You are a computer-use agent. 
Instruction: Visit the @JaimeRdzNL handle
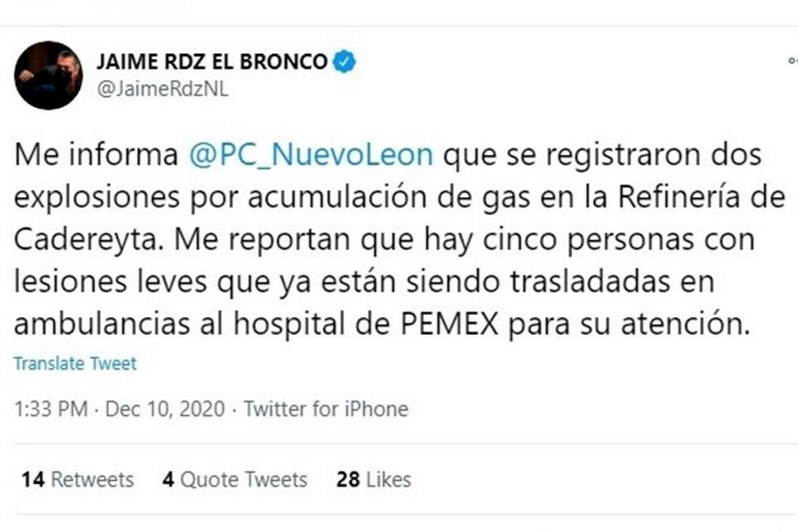point(163,89)
